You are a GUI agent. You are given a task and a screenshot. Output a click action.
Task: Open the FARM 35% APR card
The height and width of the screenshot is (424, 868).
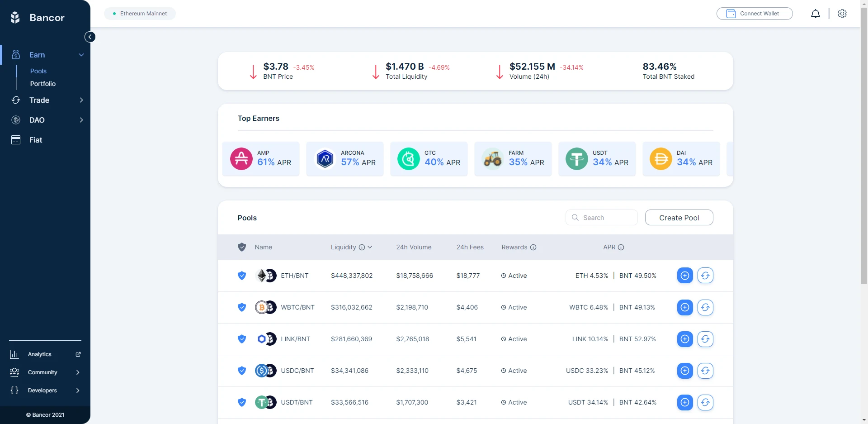pos(513,159)
